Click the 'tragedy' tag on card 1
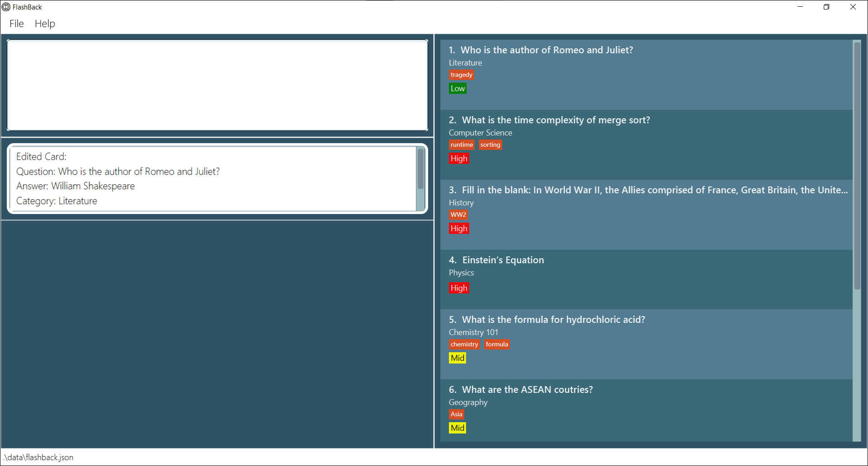 (461, 75)
